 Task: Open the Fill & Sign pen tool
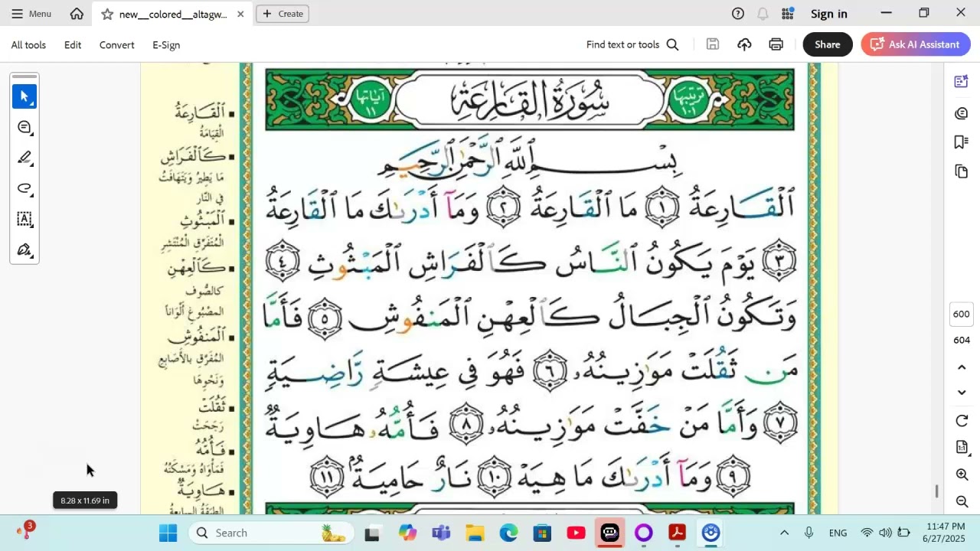(24, 249)
